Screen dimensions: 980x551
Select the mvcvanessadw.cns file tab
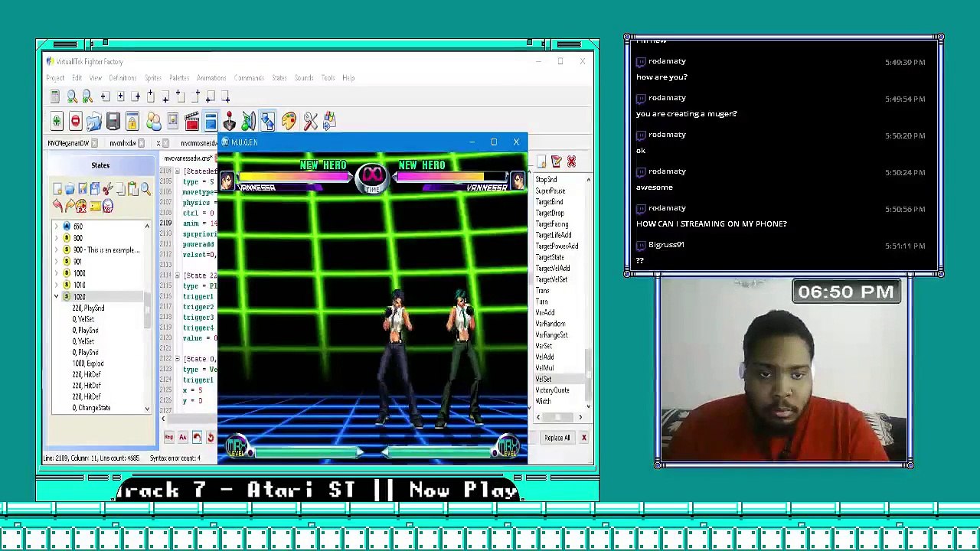tap(188, 158)
